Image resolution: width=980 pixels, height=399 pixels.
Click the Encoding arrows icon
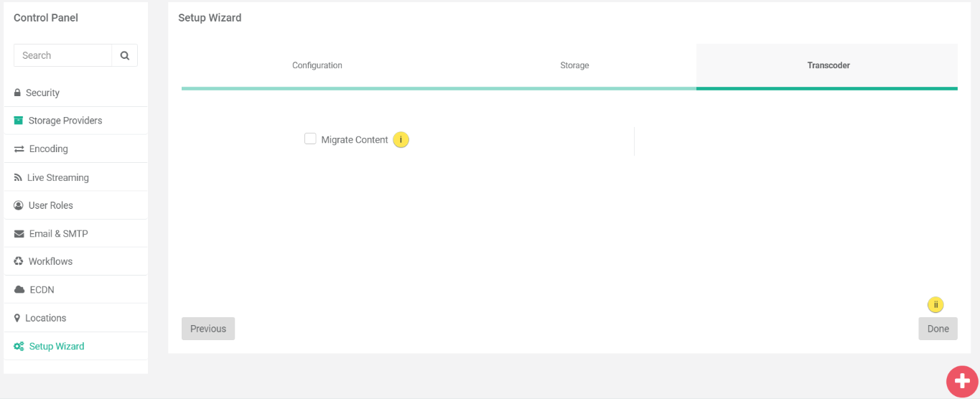[x=19, y=149]
